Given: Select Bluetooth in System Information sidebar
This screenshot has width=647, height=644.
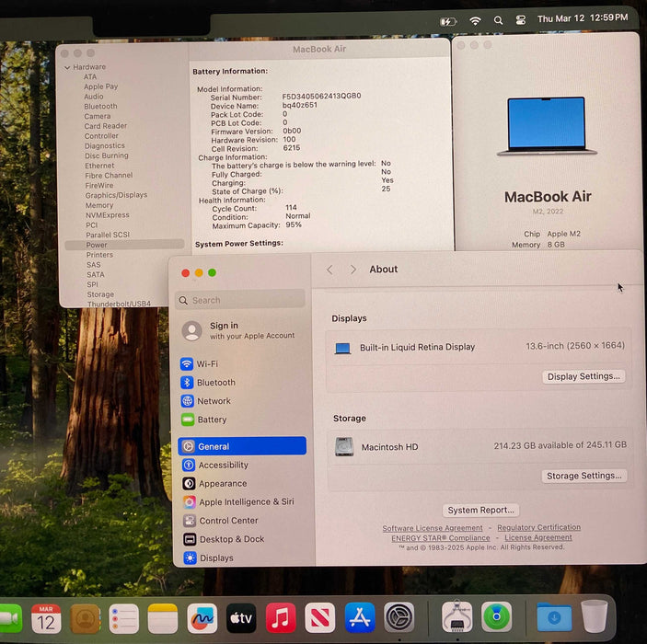Looking at the screenshot, I should point(100,107).
